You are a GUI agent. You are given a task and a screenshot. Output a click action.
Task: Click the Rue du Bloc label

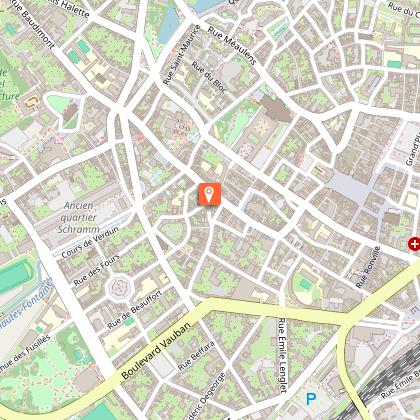(209, 77)
